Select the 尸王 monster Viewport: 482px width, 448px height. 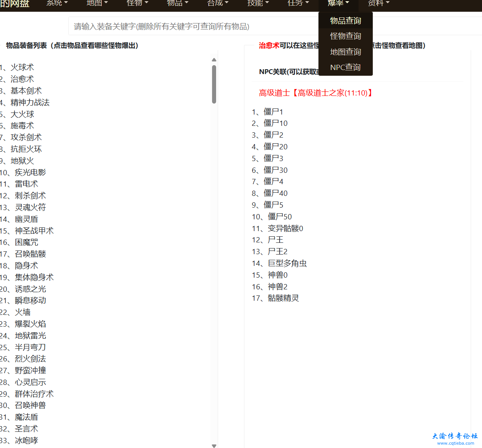pyautogui.click(x=276, y=240)
